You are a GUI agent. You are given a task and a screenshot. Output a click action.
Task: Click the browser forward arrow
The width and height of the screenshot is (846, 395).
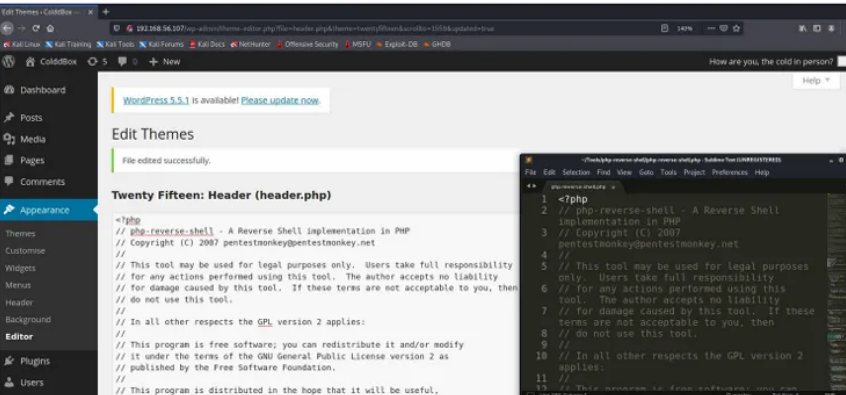pos(22,29)
